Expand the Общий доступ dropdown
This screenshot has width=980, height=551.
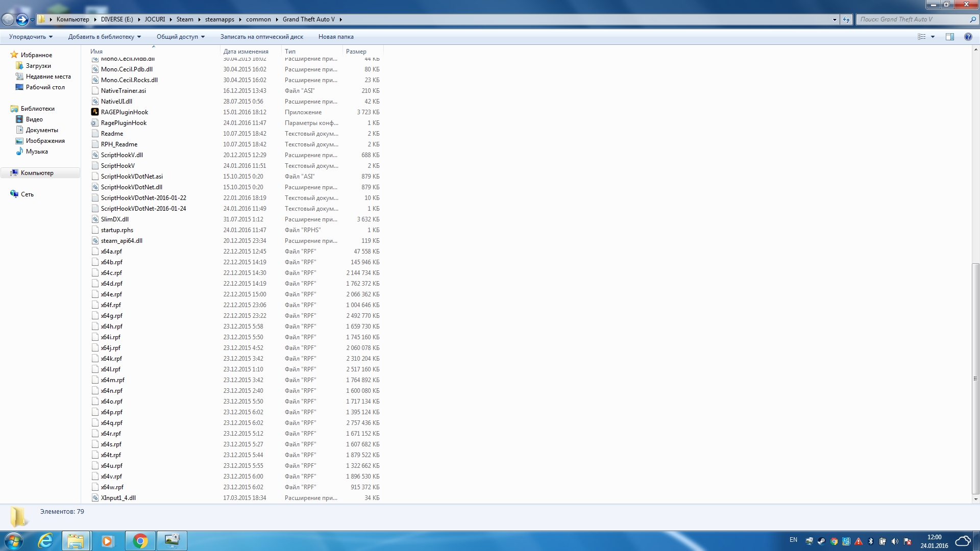[180, 37]
